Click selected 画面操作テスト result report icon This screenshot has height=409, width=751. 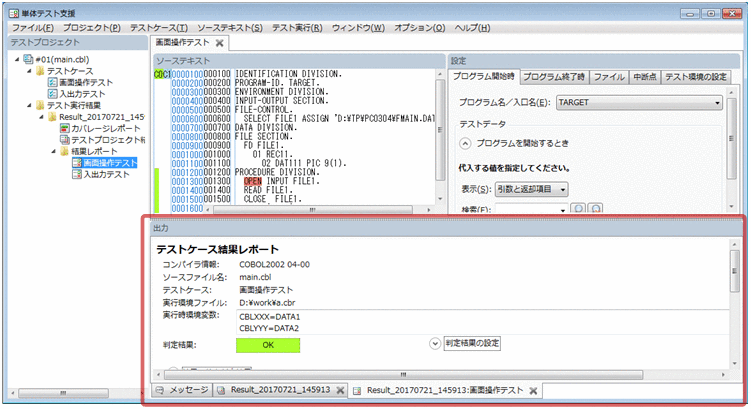(x=77, y=163)
